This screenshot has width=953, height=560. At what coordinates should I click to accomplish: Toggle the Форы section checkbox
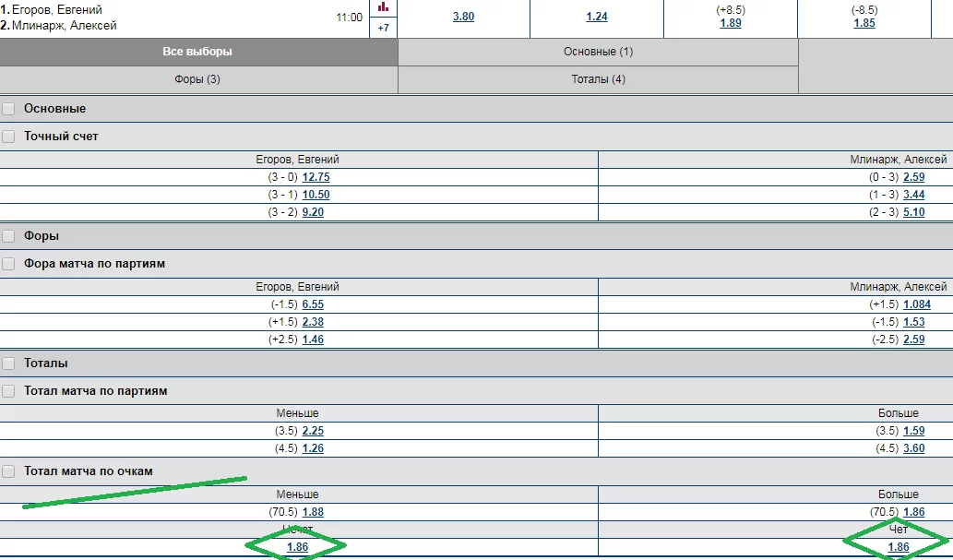tap(8, 236)
